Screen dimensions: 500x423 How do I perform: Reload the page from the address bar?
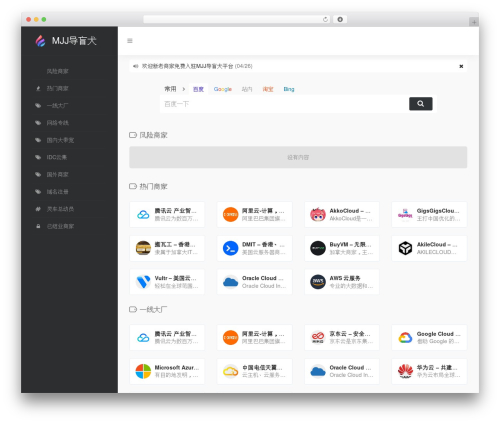pos(325,19)
